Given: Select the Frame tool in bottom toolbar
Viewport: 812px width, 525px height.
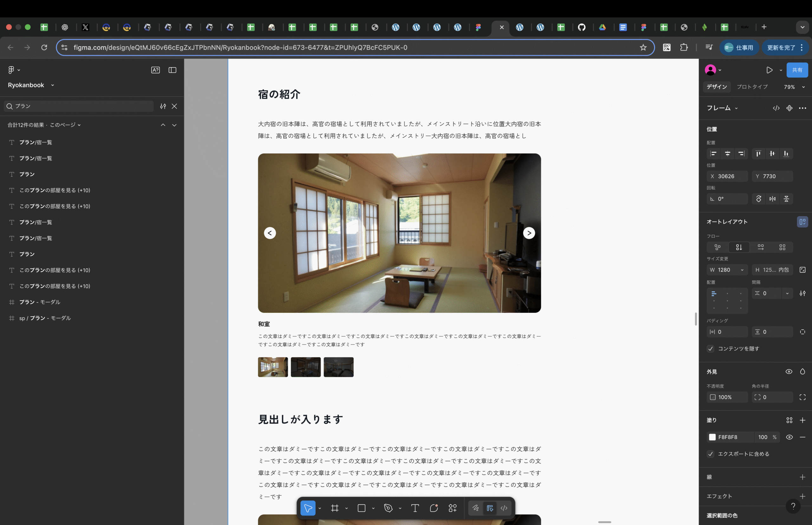Looking at the screenshot, I should [335, 508].
